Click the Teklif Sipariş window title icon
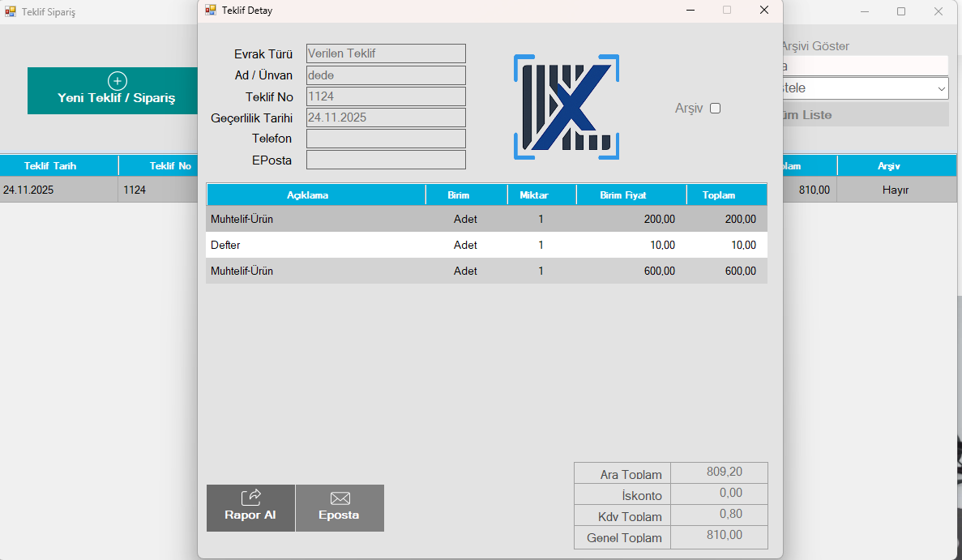Image resolution: width=962 pixels, height=560 pixels. 11,11
